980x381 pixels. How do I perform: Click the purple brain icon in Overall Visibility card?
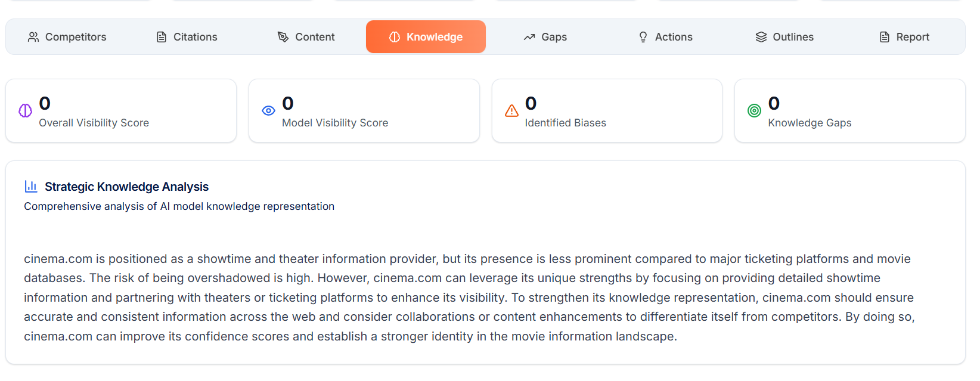(x=25, y=111)
